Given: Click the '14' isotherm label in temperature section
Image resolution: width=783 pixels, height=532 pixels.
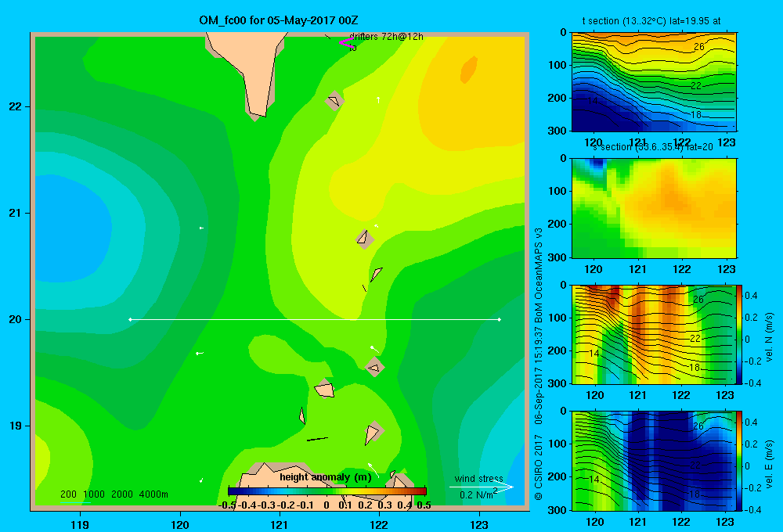Looking at the screenshot, I should point(592,101).
